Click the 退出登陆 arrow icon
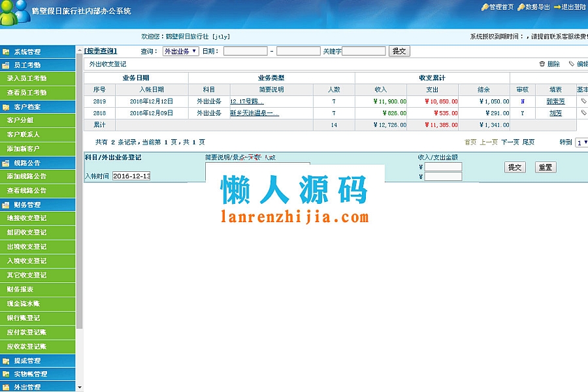The height and width of the screenshot is (392, 588). (x=557, y=7)
